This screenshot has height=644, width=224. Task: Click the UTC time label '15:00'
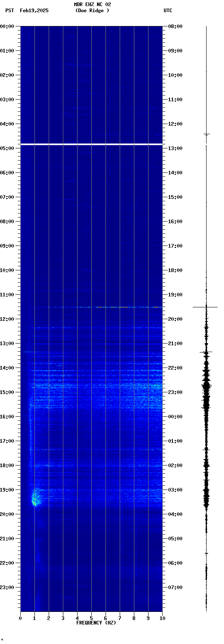click(x=175, y=197)
